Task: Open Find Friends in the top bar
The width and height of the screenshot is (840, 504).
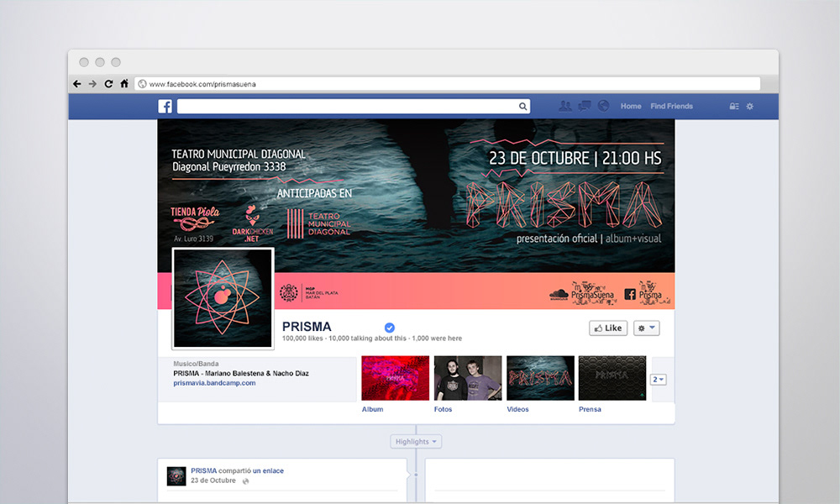Action: [x=672, y=106]
